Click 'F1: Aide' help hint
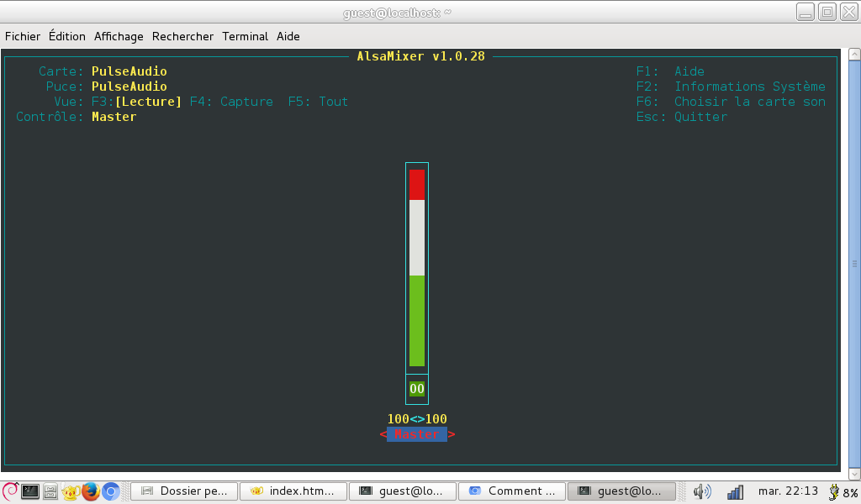The width and height of the screenshot is (861, 504). [670, 71]
